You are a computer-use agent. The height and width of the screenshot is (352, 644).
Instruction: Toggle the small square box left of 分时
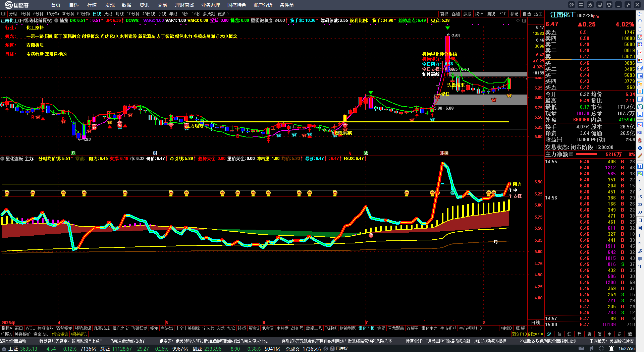coord(3,14)
